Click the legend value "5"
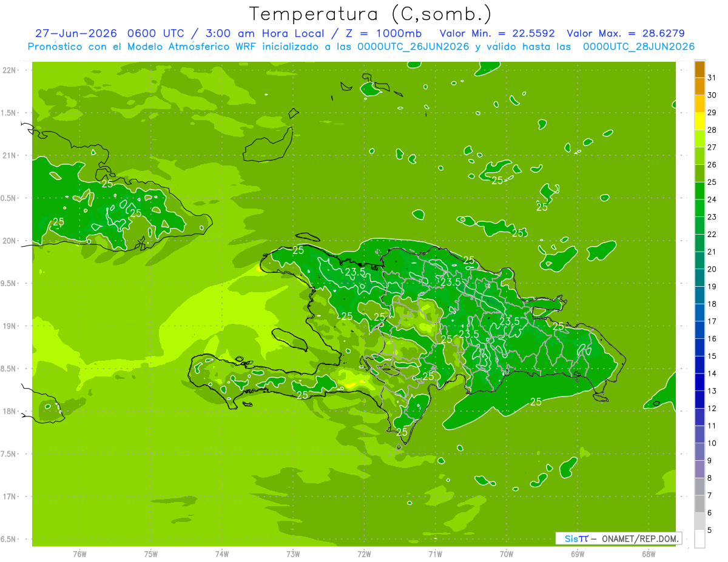 pyautogui.click(x=709, y=530)
